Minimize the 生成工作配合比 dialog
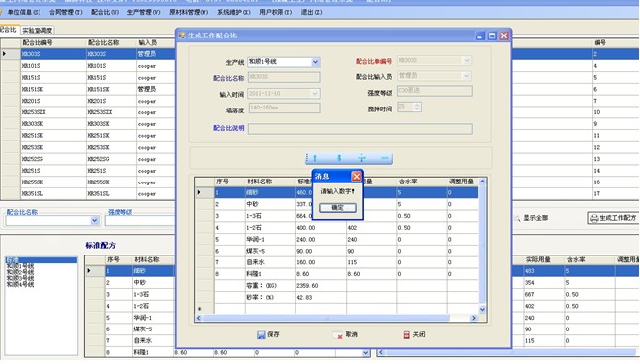Screen dimensions: 640x364 [x=480, y=36]
